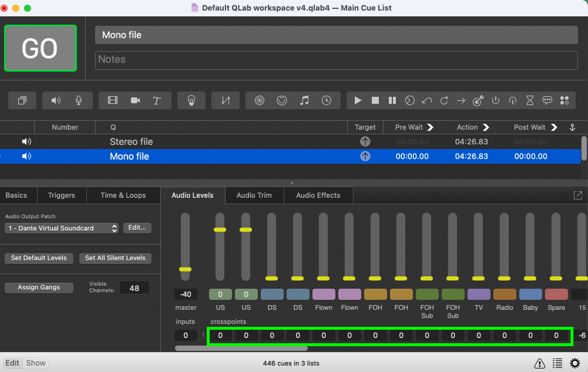The width and height of the screenshot is (588, 372).
Task: Select the Audio Levels tab
Action: (192, 195)
